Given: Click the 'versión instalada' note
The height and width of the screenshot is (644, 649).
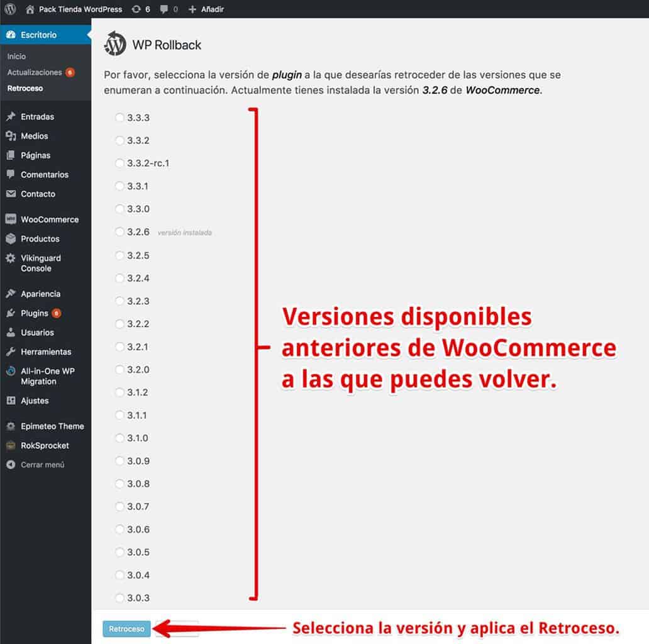Looking at the screenshot, I should point(185,233).
